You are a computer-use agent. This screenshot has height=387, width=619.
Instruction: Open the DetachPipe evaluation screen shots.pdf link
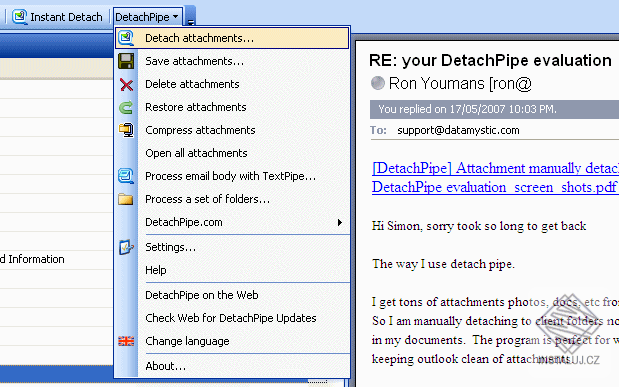pyautogui.click(x=494, y=187)
